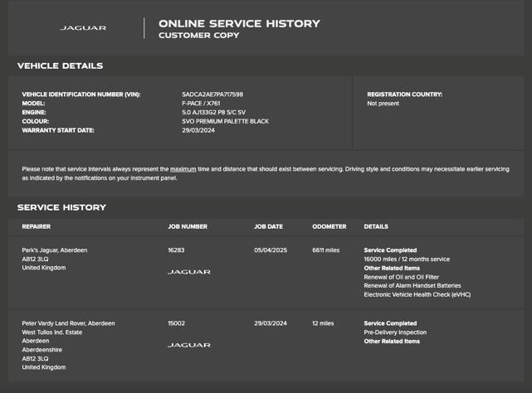Select 'West Tullos Ind. Estate' address line
Viewport: 532px width, 393px height.
click(x=52, y=332)
